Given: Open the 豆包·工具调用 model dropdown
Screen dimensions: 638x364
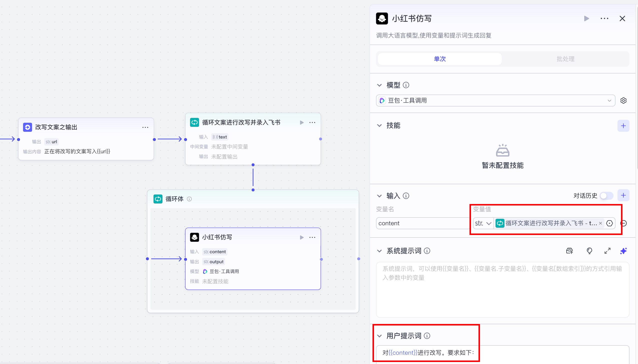Looking at the screenshot, I should (495, 100).
